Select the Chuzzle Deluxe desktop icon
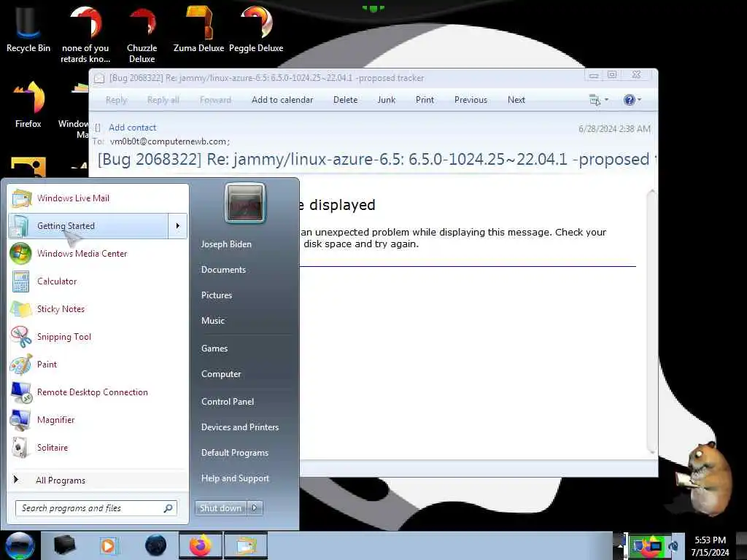 tap(142, 36)
